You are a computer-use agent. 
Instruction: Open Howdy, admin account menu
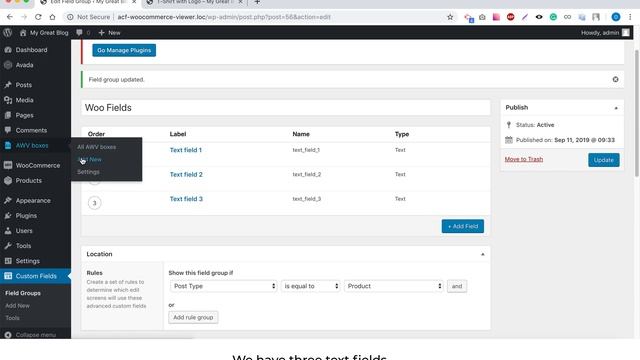tap(605, 33)
